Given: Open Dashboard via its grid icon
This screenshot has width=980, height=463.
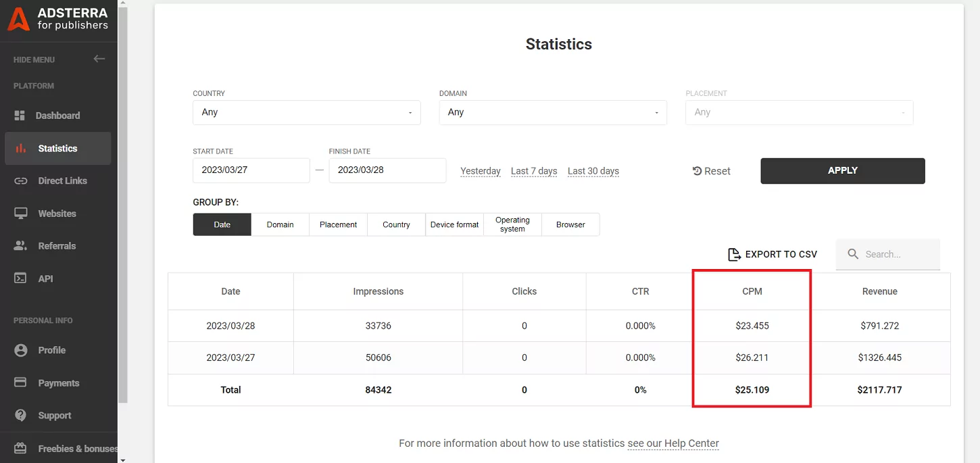Looking at the screenshot, I should click(x=20, y=116).
